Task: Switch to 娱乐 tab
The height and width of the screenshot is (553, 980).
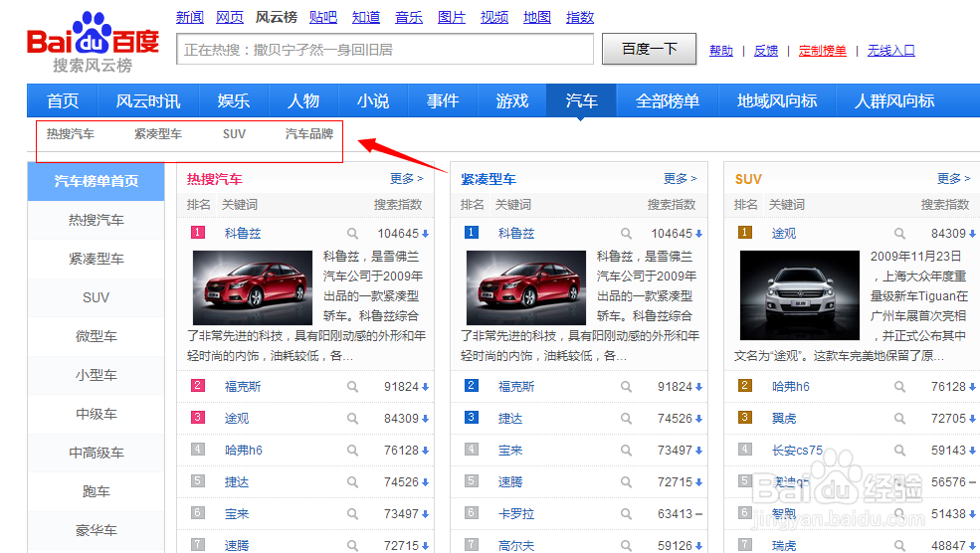Action: tap(234, 100)
